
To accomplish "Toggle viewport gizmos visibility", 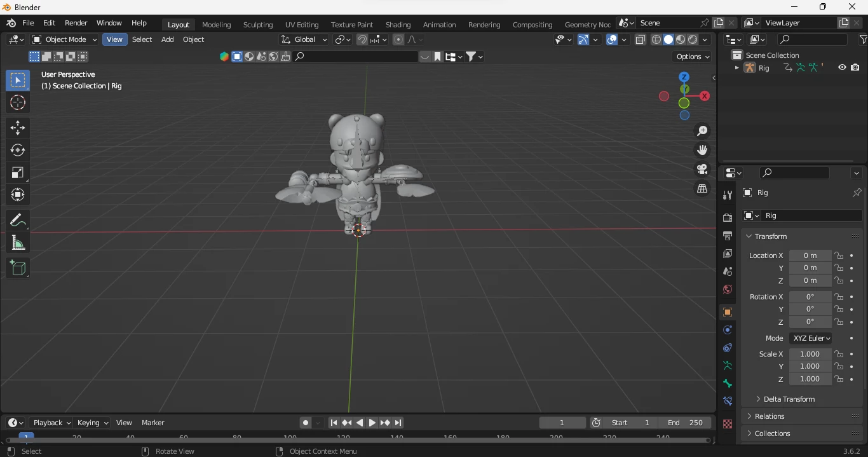I will (x=583, y=39).
